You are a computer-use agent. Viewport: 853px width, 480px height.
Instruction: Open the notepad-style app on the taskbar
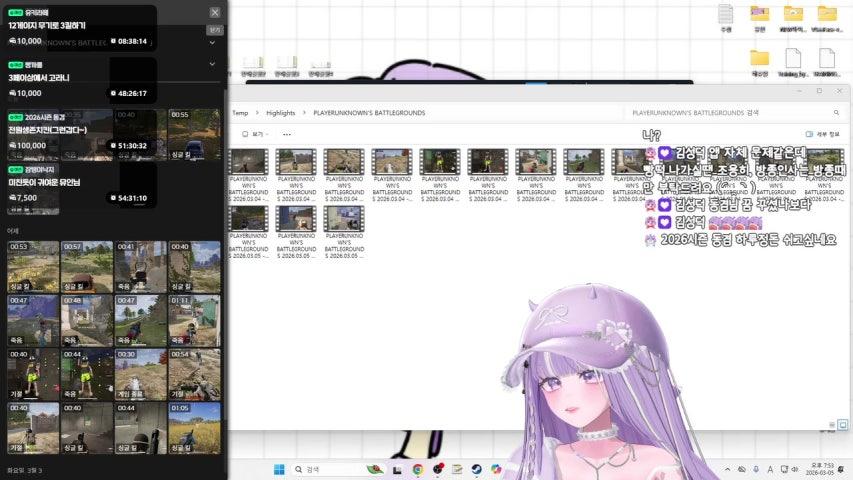(x=457, y=469)
